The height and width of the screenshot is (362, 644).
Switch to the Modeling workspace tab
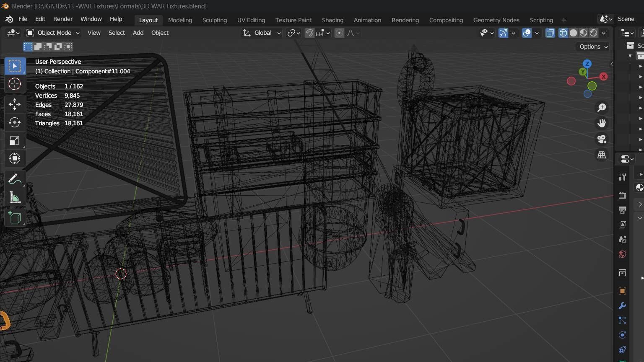point(180,20)
